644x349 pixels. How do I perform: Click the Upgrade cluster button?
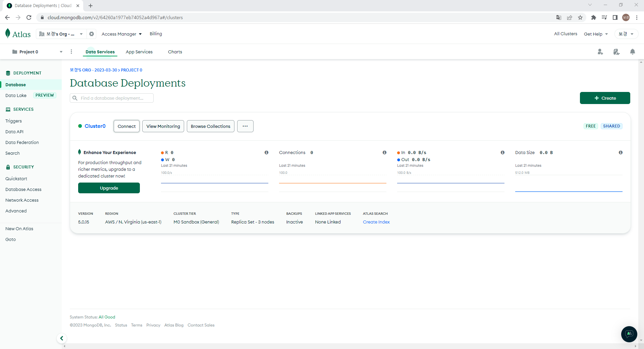(x=109, y=188)
